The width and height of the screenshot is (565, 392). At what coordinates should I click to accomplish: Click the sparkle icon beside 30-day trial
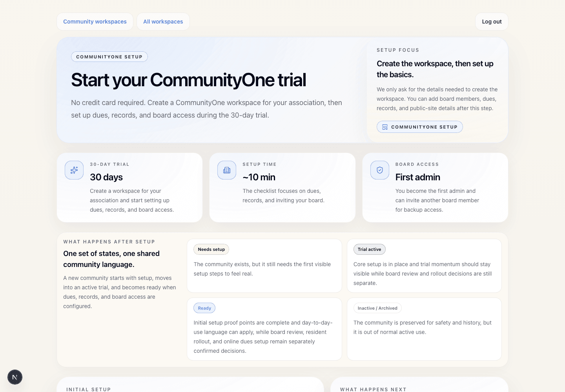[x=74, y=170]
